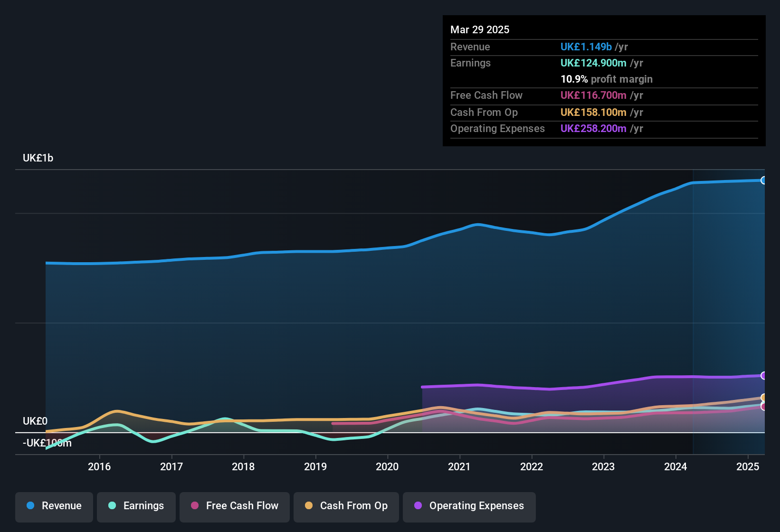Select the UK£1.149b revenue value in tooltip
The width and height of the screenshot is (780, 532).
point(586,47)
